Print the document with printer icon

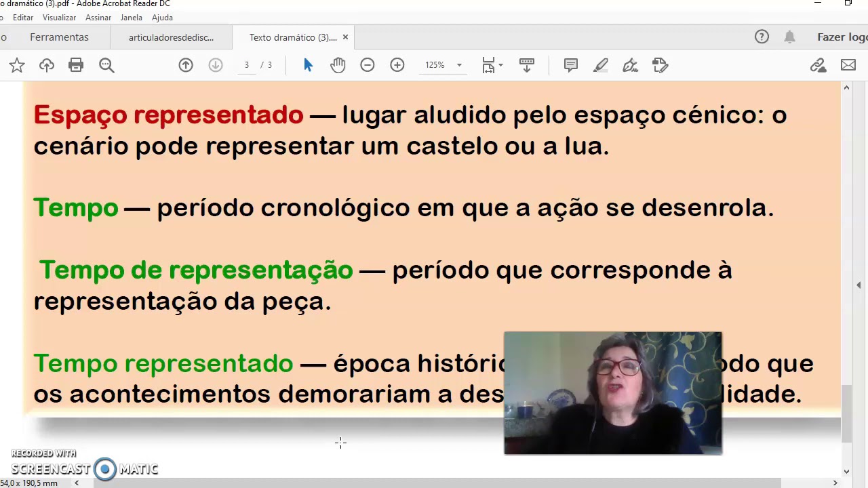coord(76,65)
